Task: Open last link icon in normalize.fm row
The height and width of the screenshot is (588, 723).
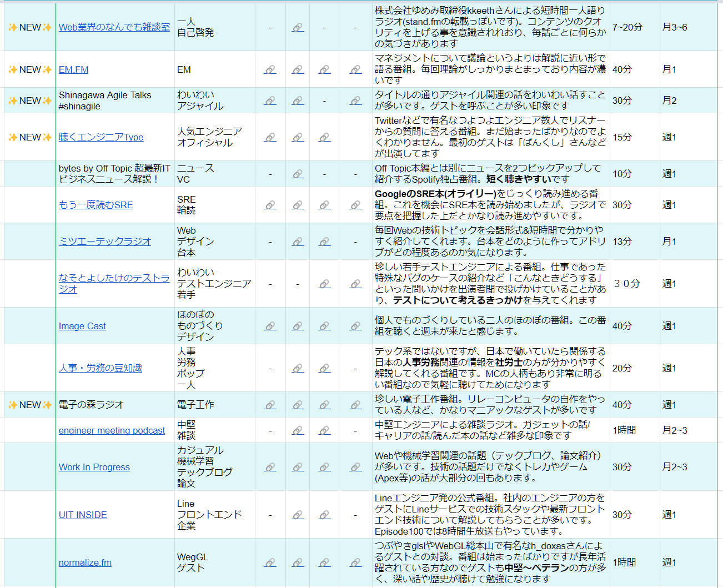Action: click(356, 562)
